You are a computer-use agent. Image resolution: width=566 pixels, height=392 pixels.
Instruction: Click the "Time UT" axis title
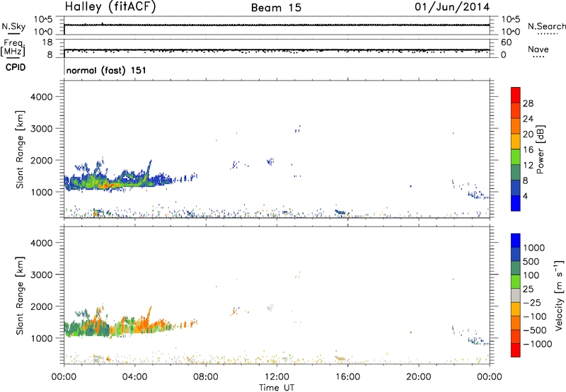[x=277, y=388]
